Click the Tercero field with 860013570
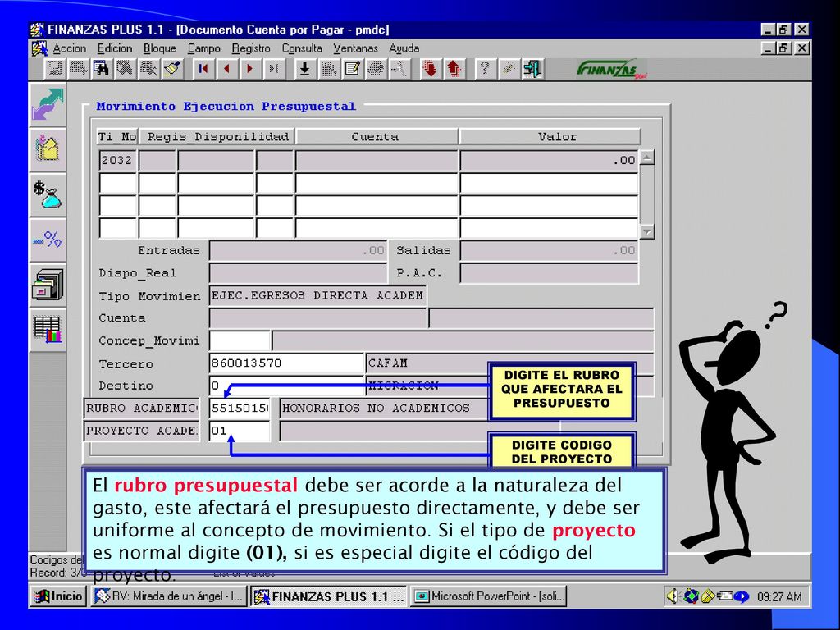 [x=286, y=363]
